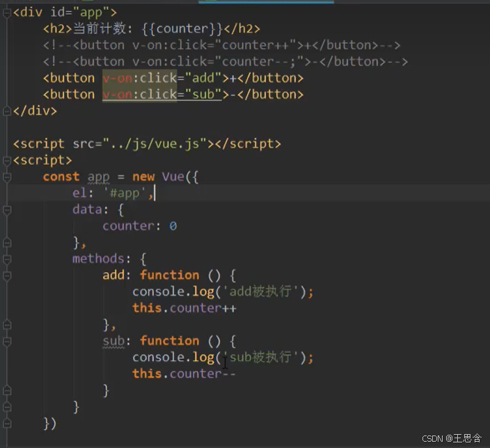The width and height of the screenshot is (490, 448).
Task: Click the ../js/vue.js script path
Action: click(x=155, y=144)
